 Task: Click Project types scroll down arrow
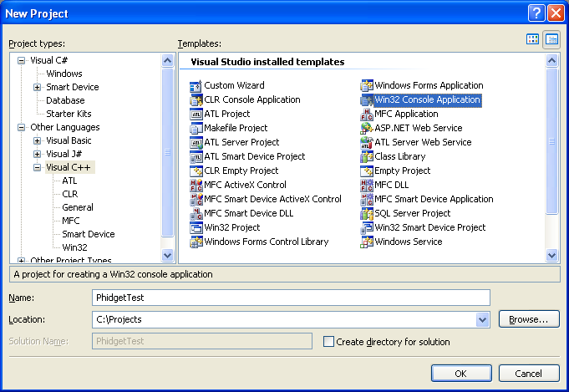(x=167, y=256)
